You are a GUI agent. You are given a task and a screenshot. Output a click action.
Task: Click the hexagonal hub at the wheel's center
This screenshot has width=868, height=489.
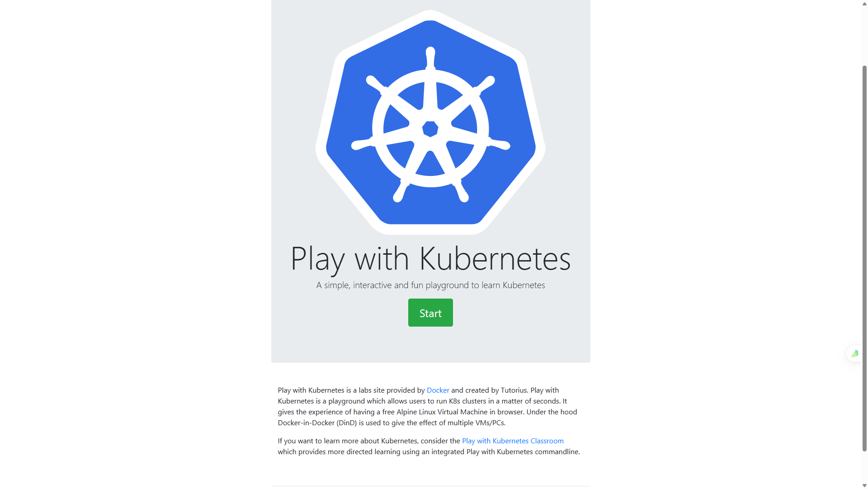tap(430, 129)
